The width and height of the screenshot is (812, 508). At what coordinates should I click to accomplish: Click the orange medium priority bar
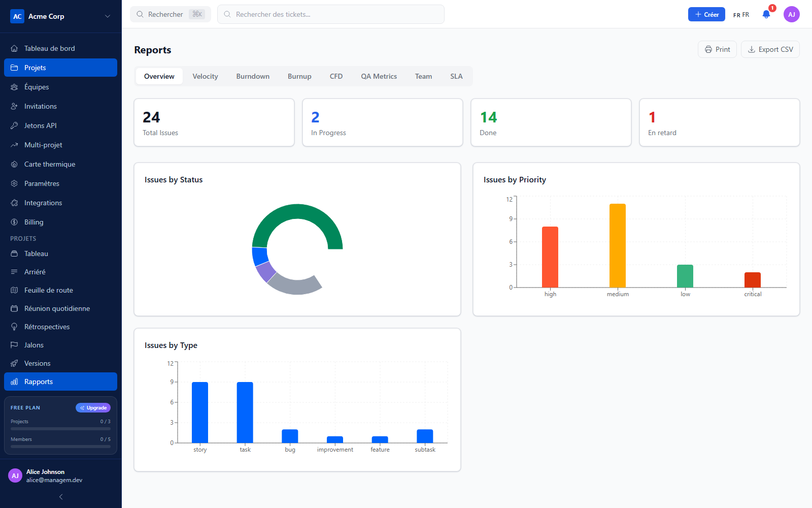click(618, 245)
